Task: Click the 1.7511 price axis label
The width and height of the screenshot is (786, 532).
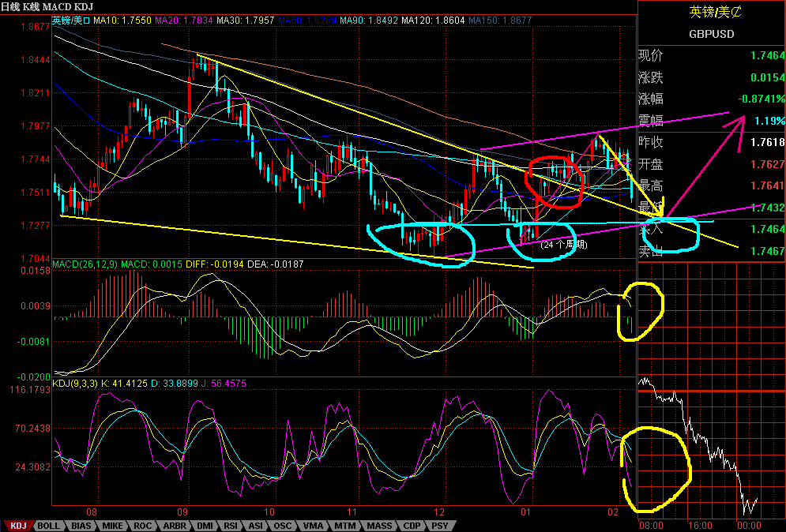Action: point(35,193)
